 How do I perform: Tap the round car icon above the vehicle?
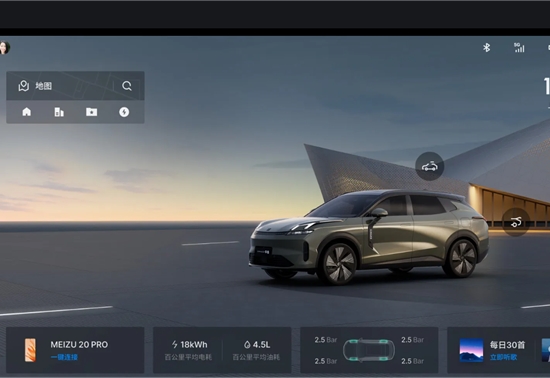click(430, 166)
